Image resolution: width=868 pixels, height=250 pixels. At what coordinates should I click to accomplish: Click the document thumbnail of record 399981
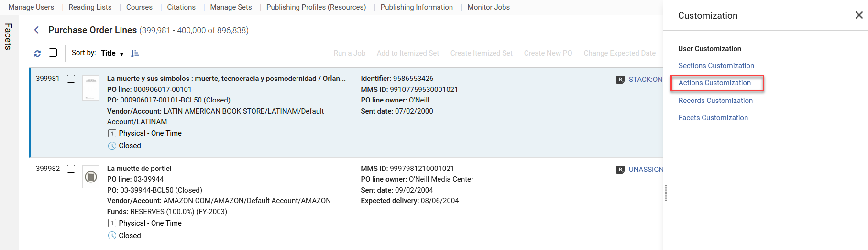[x=91, y=87]
